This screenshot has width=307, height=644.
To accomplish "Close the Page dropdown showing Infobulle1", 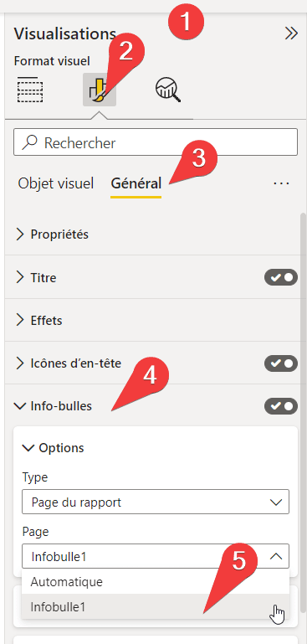I will coord(156,557).
